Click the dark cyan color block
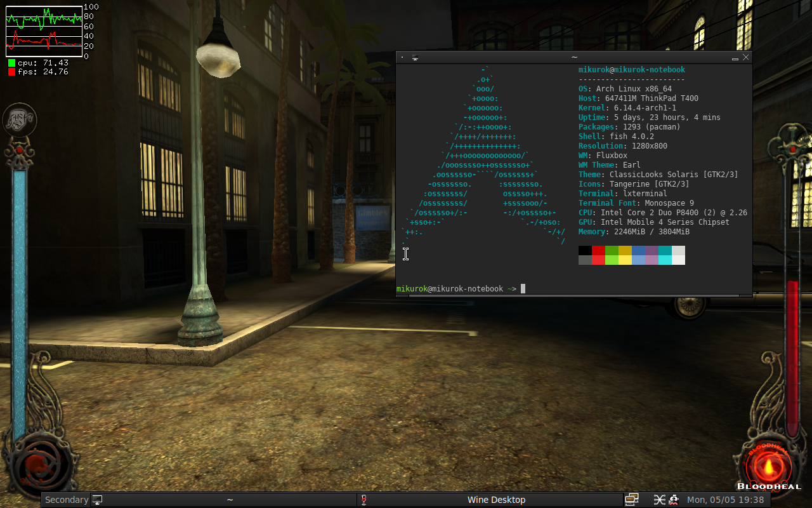Viewport: 812px width, 508px height. coord(665,251)
